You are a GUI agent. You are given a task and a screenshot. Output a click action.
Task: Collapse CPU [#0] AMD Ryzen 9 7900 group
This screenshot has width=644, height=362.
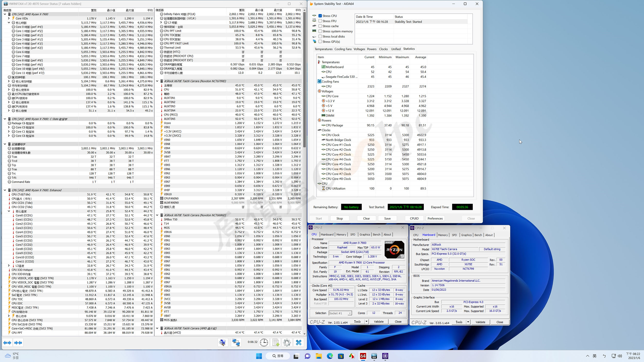5,14
